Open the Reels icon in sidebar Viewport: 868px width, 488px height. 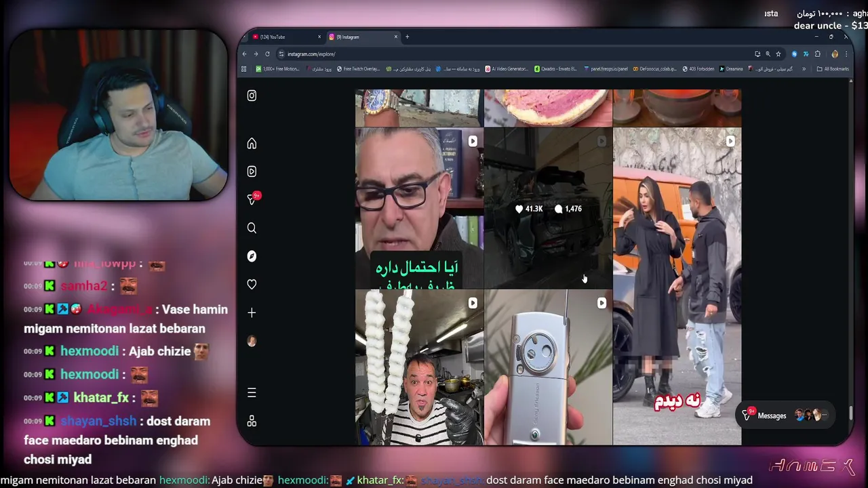[x=252, y=171]
